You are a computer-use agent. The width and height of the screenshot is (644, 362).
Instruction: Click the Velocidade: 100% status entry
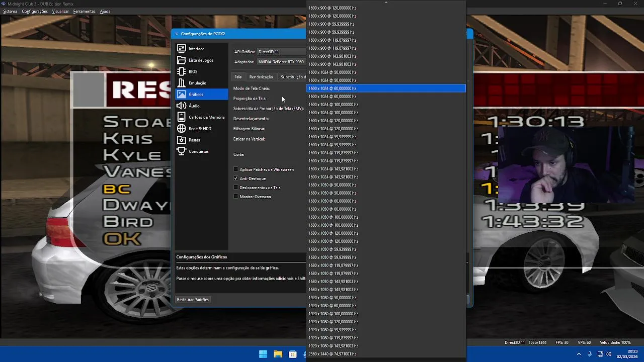click(x=615, y=342)
